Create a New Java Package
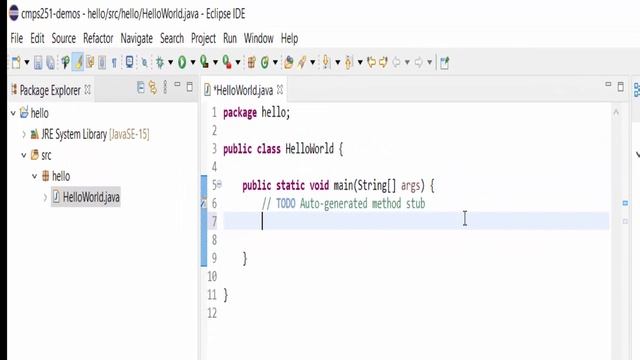This screenshot has height=360, width=640. [x=251, y=62]
